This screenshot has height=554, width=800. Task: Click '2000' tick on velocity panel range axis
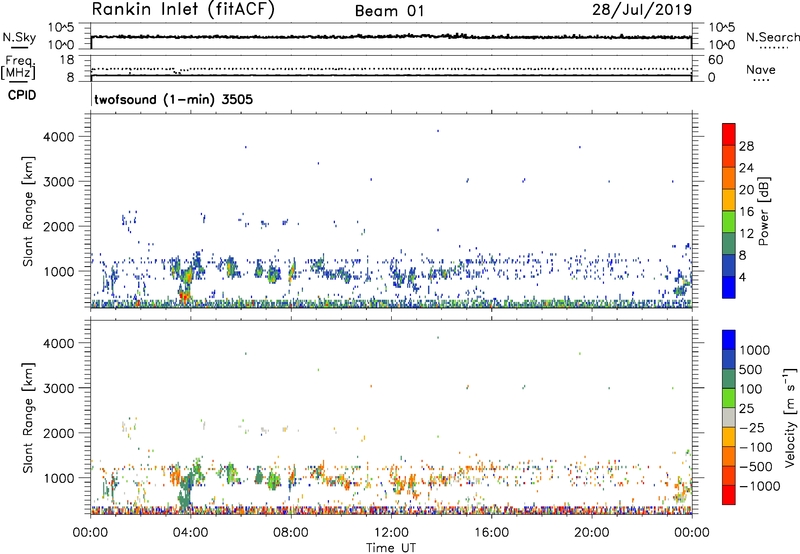pyautogui.click(x=59, y=433)
